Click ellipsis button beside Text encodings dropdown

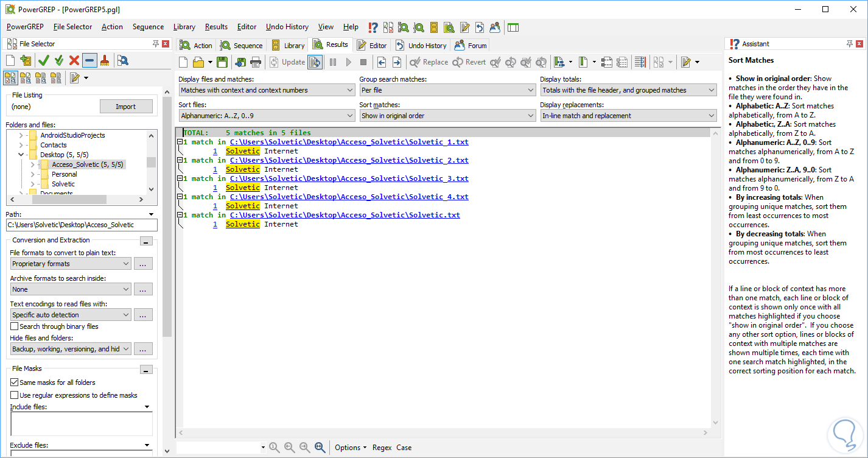point(143,315)
